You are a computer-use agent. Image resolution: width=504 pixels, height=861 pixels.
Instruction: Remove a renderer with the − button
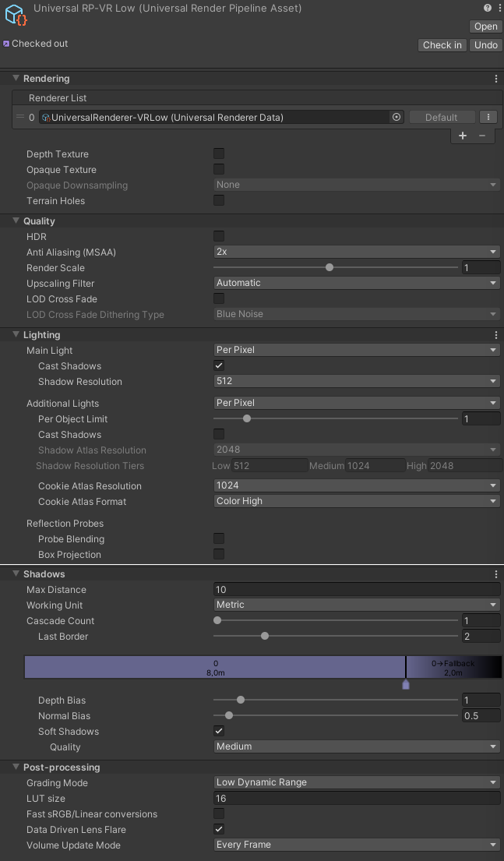(x=482, y=135)
